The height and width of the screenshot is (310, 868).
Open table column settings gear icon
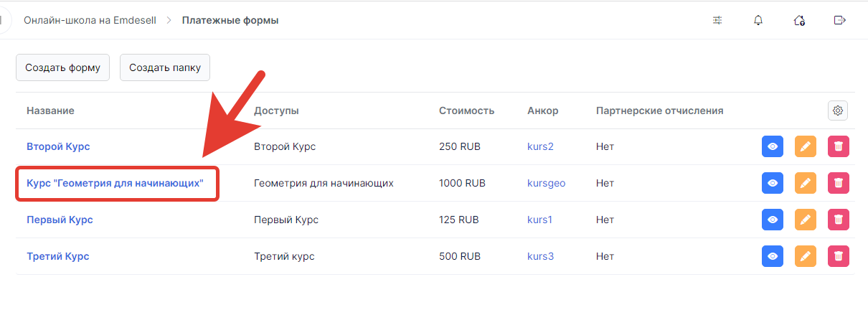pyautogui.click(x=838, y=111)
